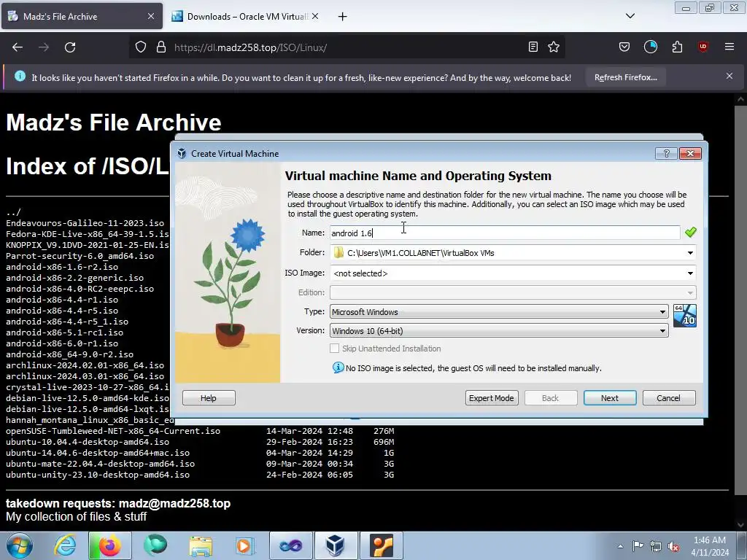747x560 pixels.
Task: Click the Firefox taskbar icon
Action: (109, 545)
